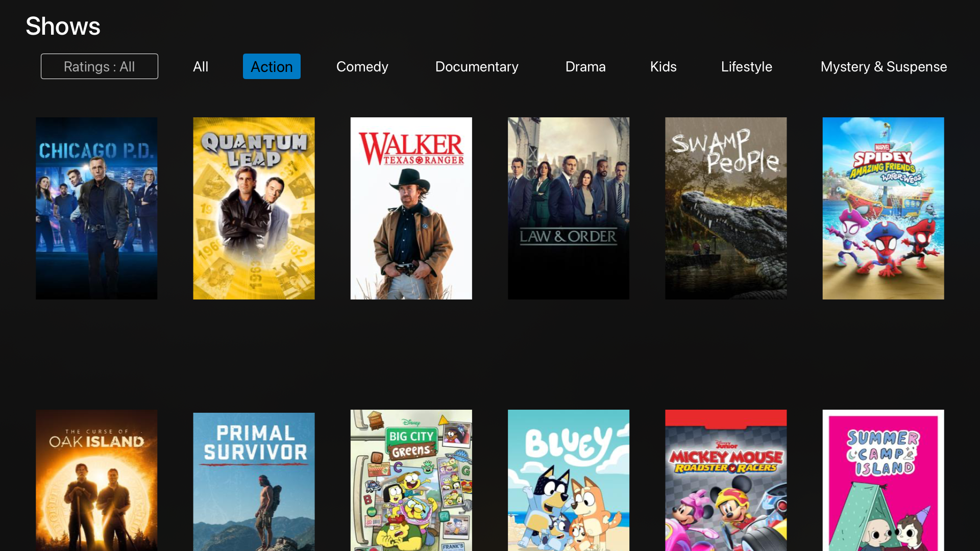Open the Law & Order show poster
Screen dimensions: 980x551
[x=569, y=208]
